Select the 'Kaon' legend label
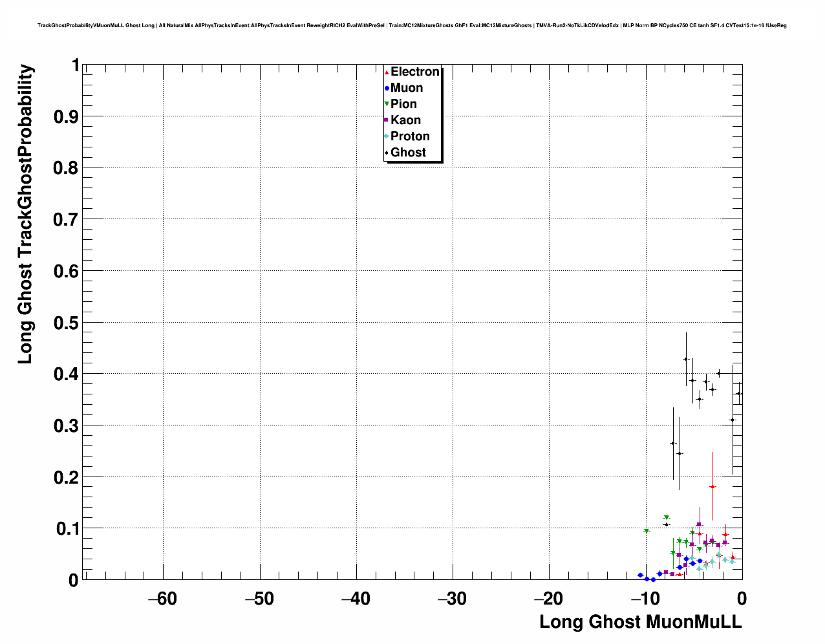This screenshot has height=644, width=825. 405,120
